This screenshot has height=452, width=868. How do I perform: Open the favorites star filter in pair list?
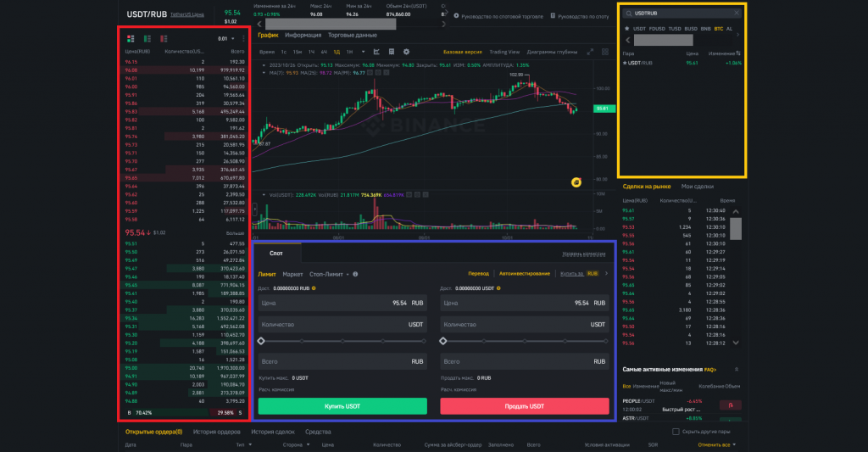click(626, 28)
